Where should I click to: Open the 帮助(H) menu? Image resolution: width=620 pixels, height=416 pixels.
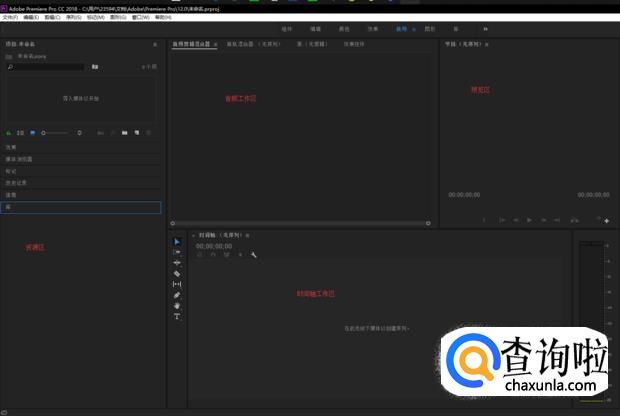coord(163,17)
